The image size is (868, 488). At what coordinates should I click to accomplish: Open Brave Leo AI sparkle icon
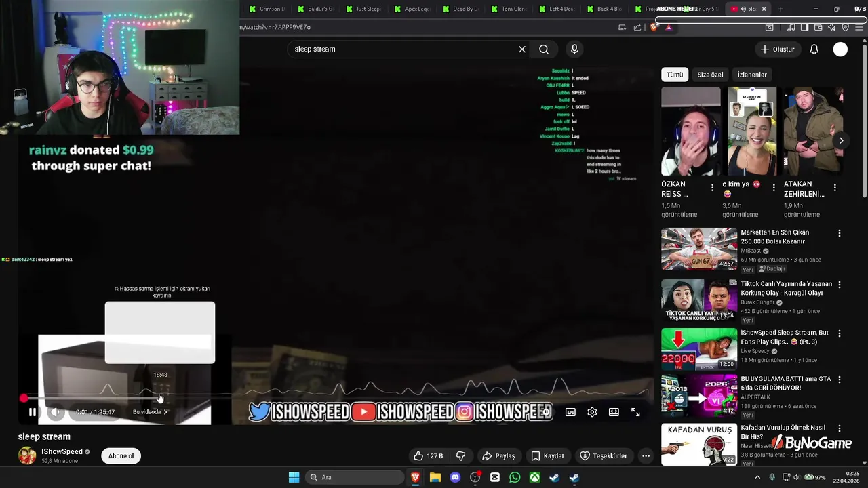coord(832,27)
